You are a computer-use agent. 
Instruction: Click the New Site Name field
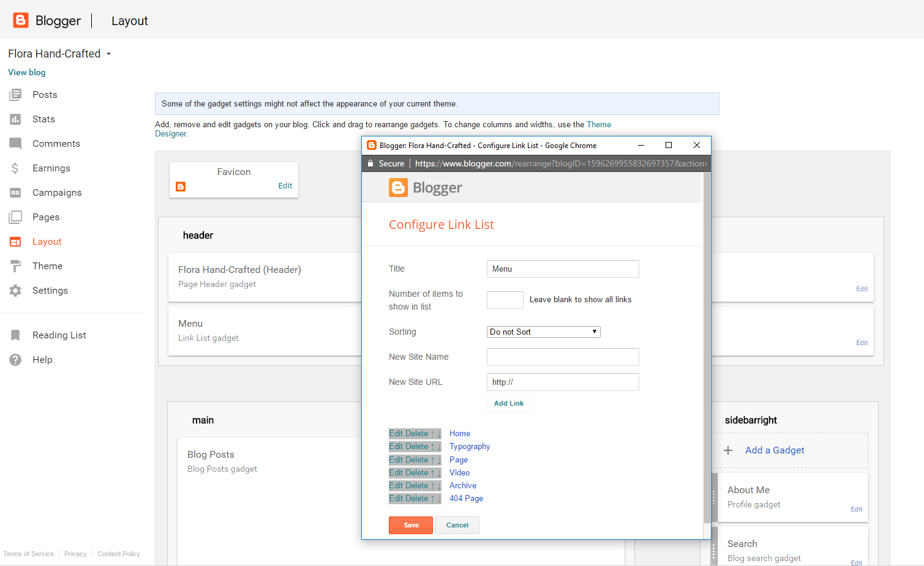coord(563,357)
